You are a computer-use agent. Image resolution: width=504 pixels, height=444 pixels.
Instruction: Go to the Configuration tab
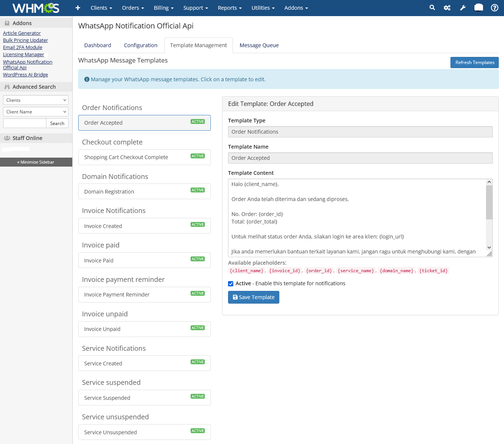(x=140, y=45)
